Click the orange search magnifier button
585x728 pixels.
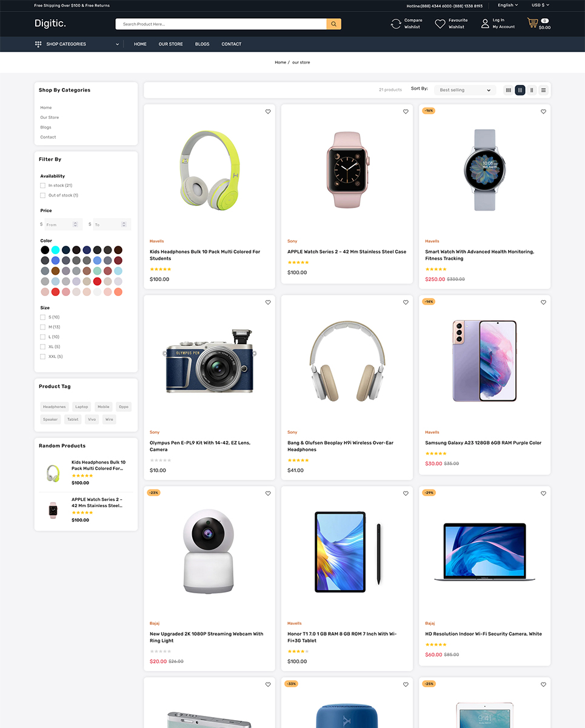[333, 24]
